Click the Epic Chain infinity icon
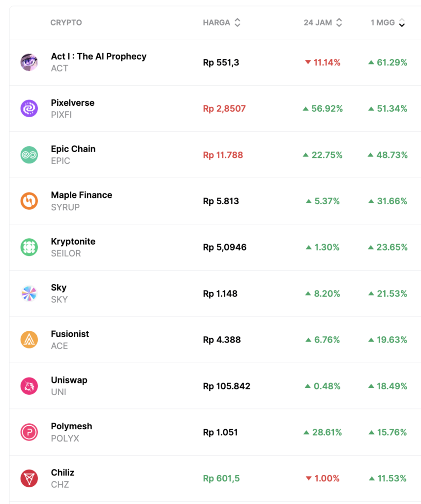Viewport: 421px width, 504px height. click(x=29, y=155)
